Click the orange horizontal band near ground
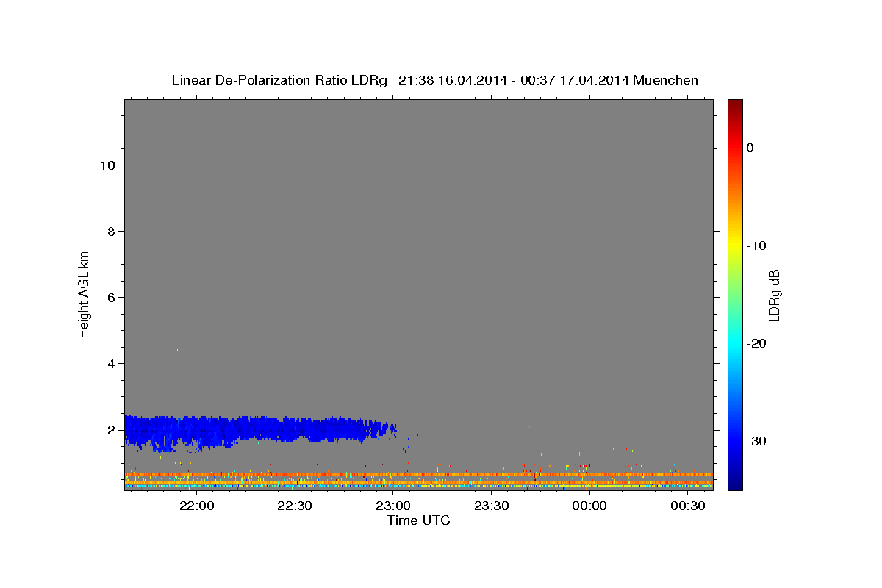This screenshot has width=882, height=588. point(419,475)
